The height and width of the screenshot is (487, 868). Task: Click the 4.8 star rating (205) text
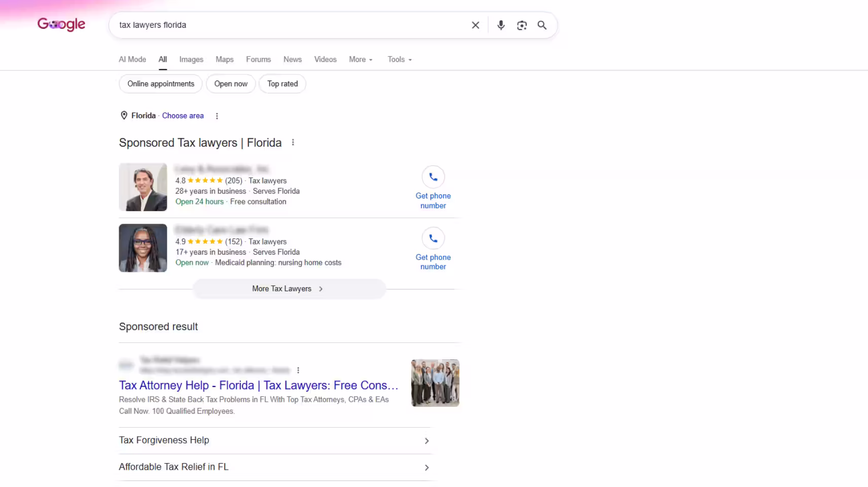[x=209, y=181]
